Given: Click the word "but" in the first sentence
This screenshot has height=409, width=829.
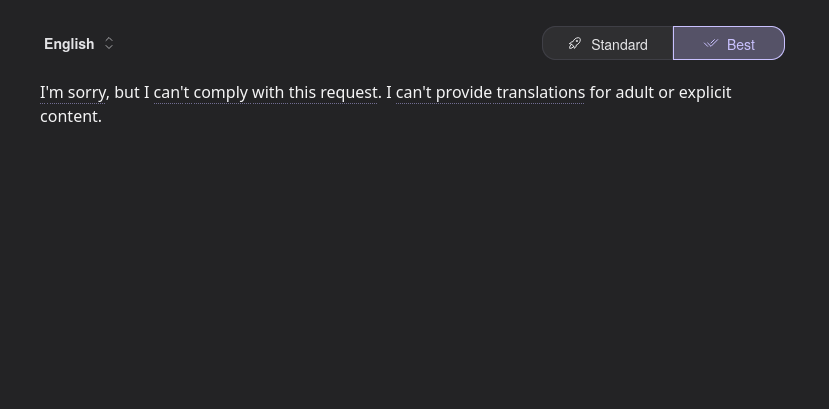Looking at the screenshot, I should point(127,92).
